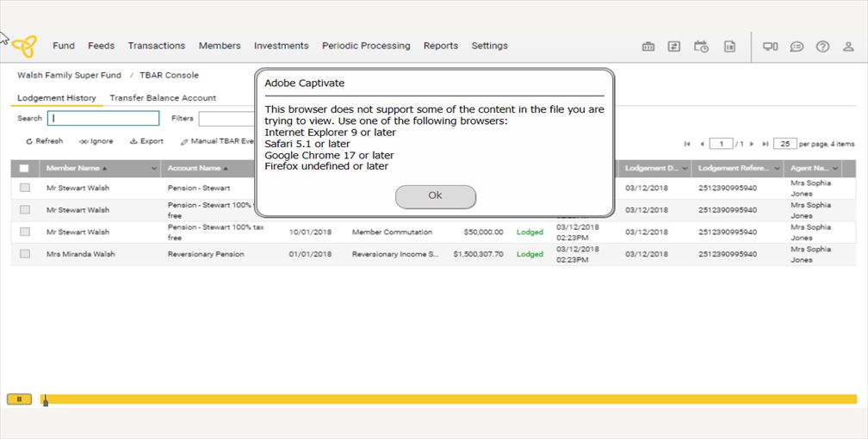Viewport: 868px width, 439px height.
Task: Go to next page of results
Action: 751,144
